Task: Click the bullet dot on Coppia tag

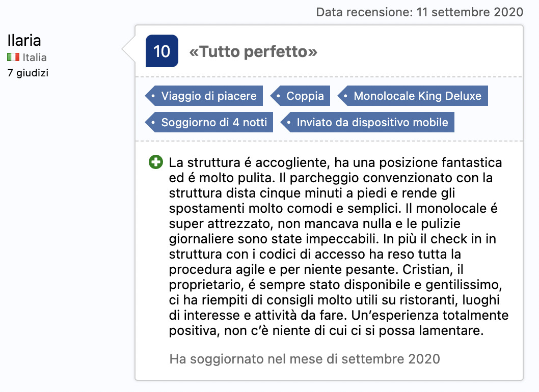Action: pos(279,96)
